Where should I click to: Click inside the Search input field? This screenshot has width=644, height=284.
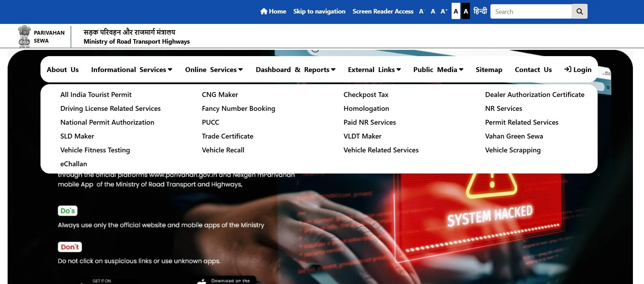tap(531, 11)
